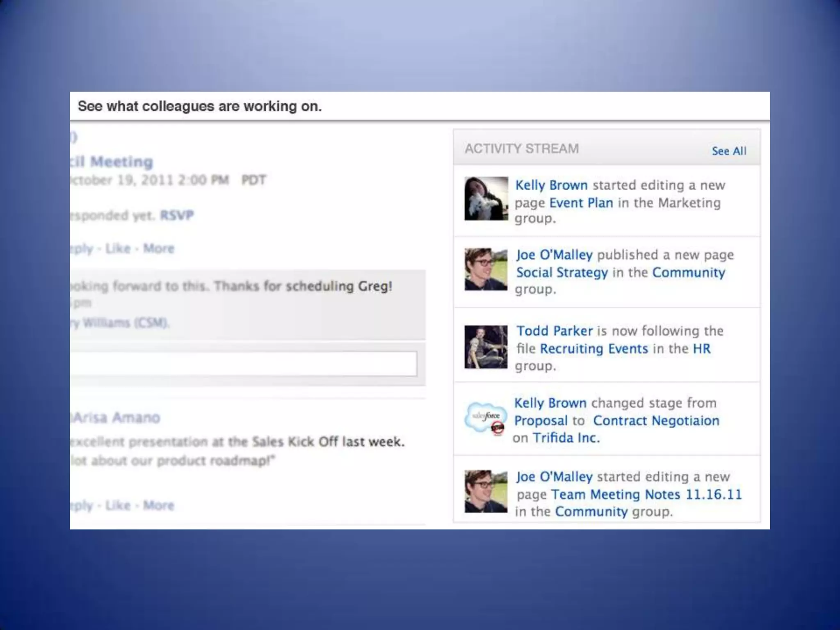Open the Event Plan page link
Image resolution: width=840 pixels, height=630 pixels.
(581, 203)
